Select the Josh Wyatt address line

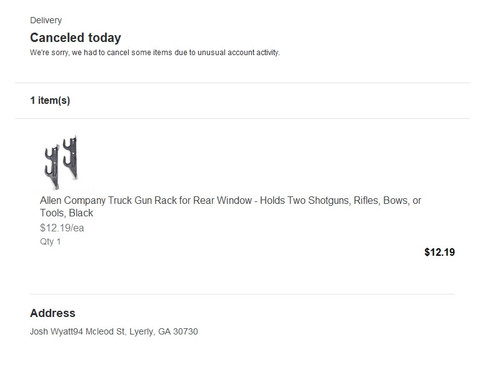click(114, 332)
